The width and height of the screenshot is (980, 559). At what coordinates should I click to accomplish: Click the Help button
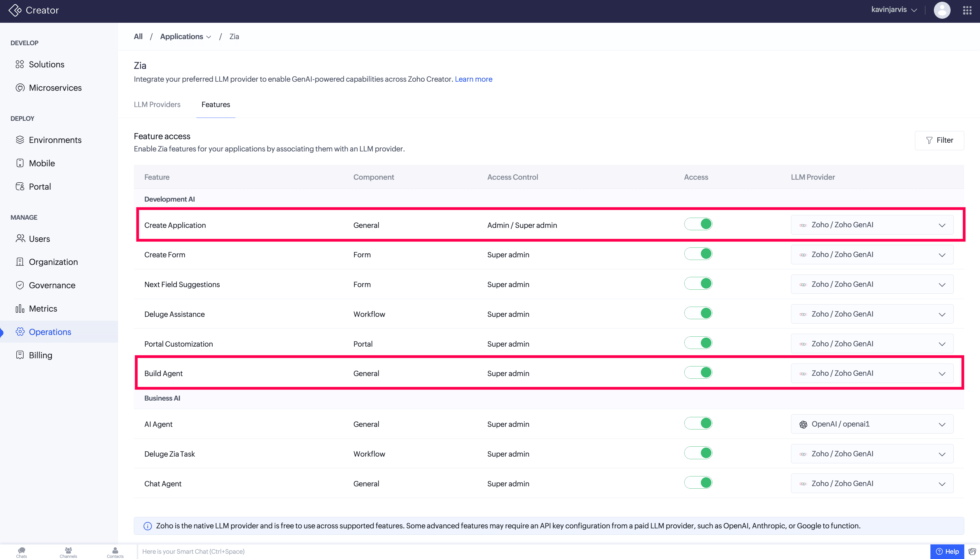[x=947, y=552]
